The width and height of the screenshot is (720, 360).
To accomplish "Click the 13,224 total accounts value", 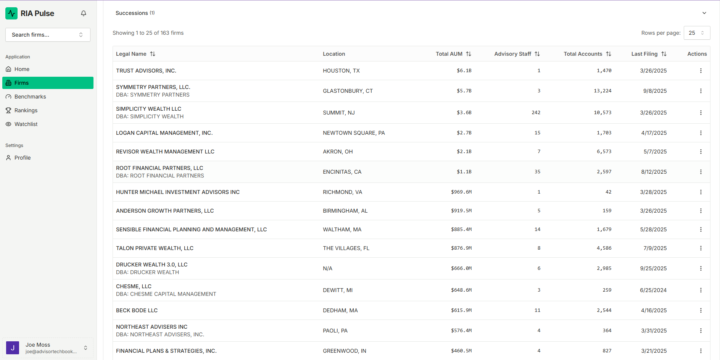I will click(x=602, y=91).
